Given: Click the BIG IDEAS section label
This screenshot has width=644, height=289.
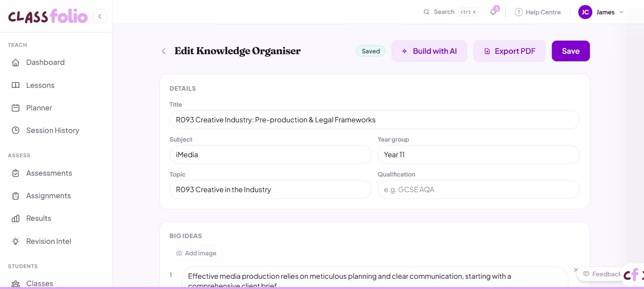Looking at the screenshot, I should click(186, 236).
